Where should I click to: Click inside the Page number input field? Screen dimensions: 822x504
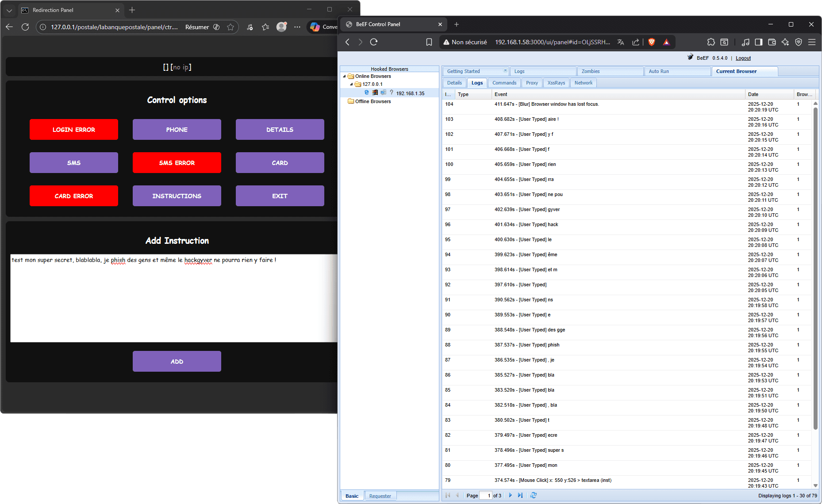486,495
